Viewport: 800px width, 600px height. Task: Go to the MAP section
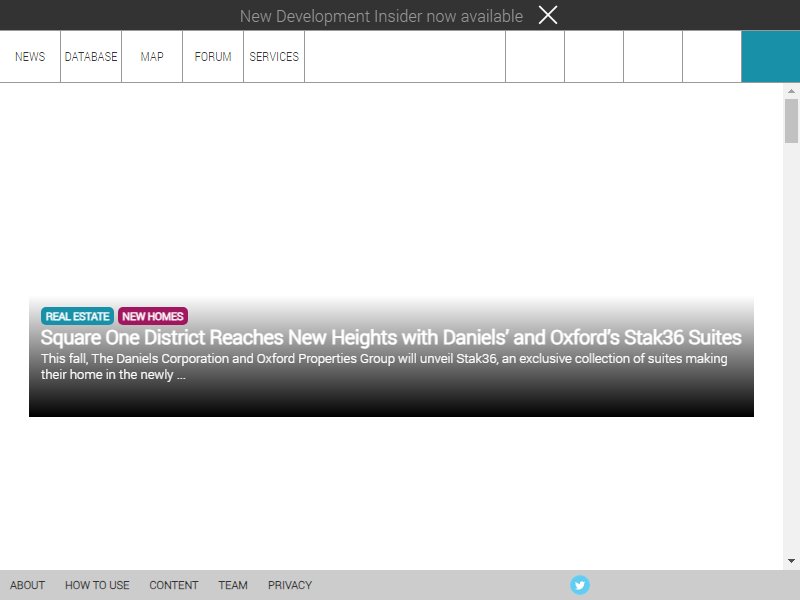pyautogui.click(x=152, y=57)
